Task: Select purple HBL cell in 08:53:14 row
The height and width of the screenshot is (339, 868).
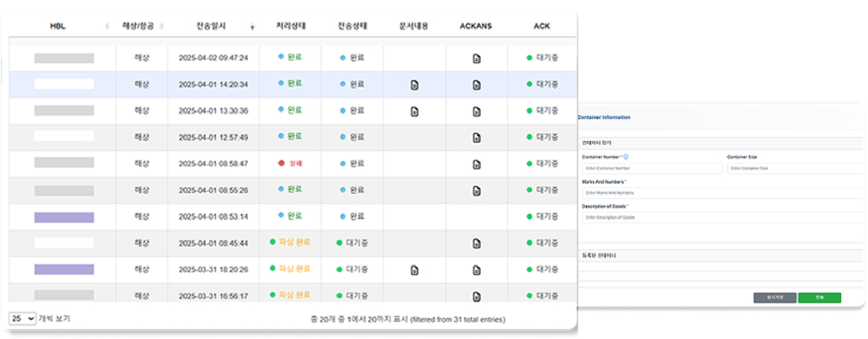Action: tap(64, 217)
